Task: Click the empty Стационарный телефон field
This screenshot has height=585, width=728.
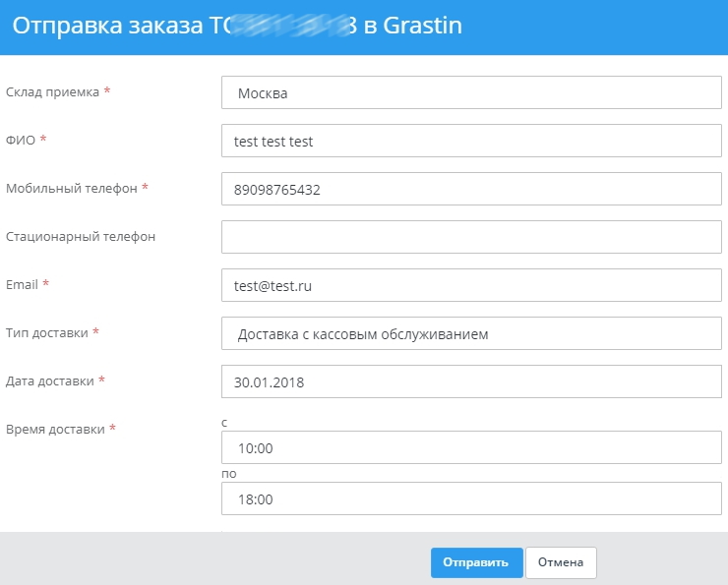Action: click(471, 237)
